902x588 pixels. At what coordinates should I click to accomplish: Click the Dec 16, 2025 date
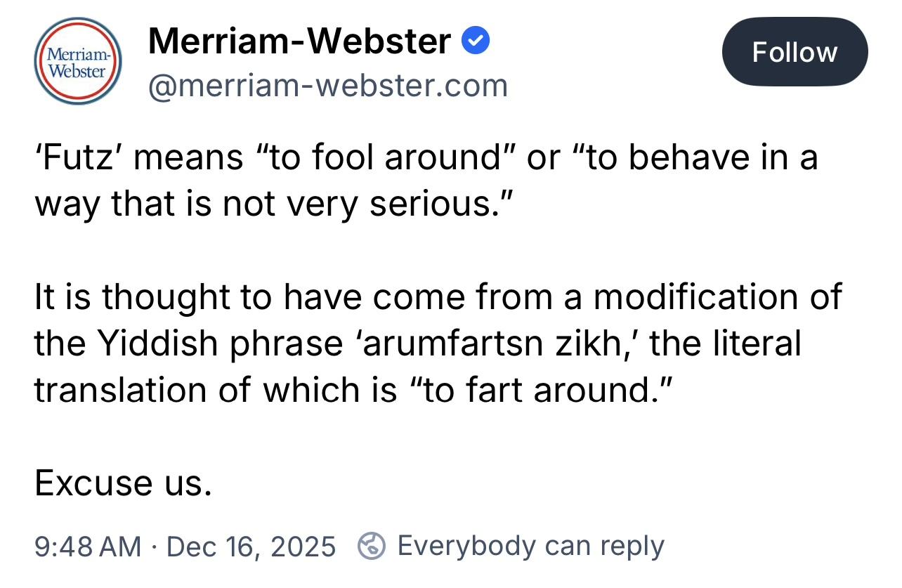(x=251, y=547)
